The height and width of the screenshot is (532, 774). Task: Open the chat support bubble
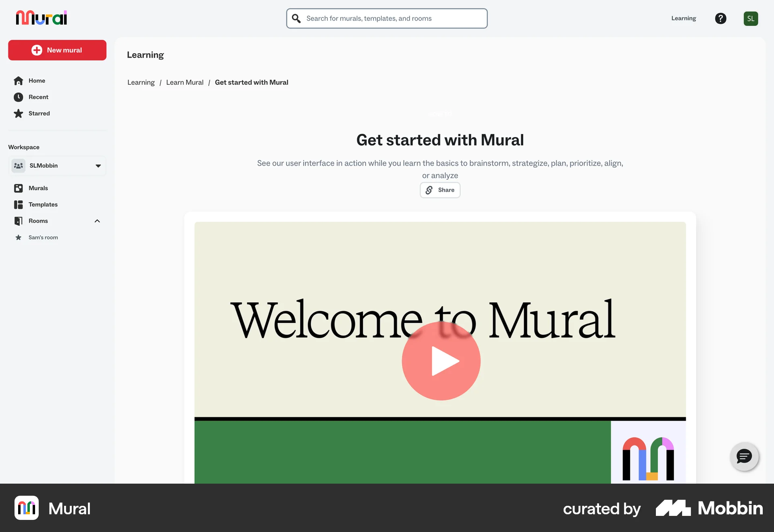(x=744, y=457)
